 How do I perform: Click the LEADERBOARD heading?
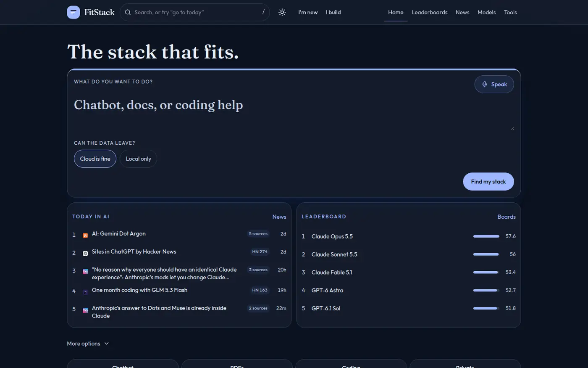pos(324,217)
